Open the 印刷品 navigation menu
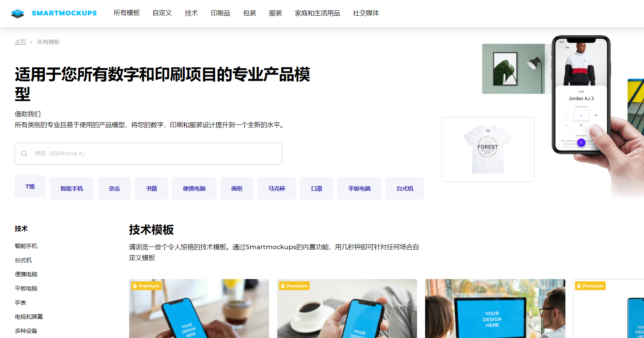644x338 pixels. tap(220, 13)
